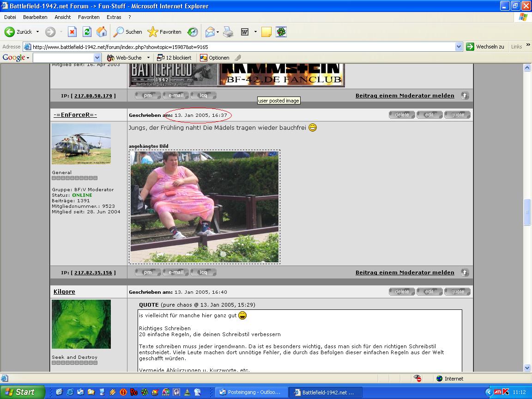Open the attached image in EnForceR's post

pos(205,207)
